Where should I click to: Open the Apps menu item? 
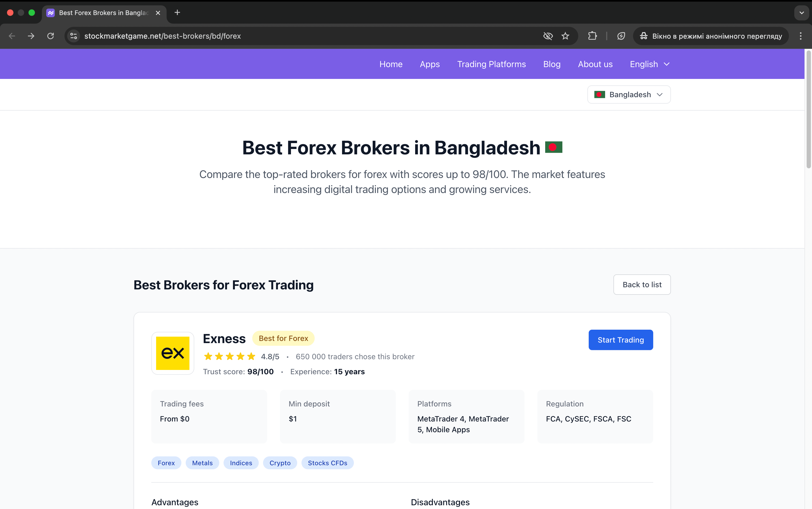tap(430, 64)
